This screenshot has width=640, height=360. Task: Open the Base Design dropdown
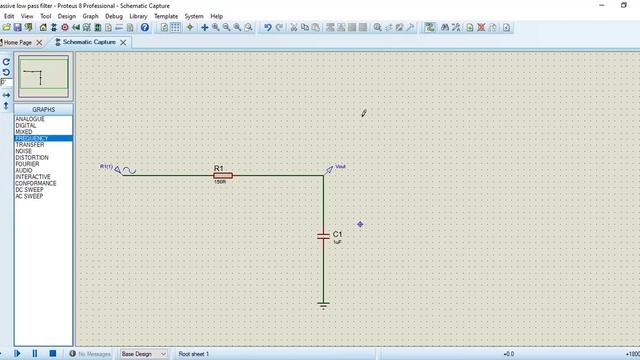click(144, 354)
